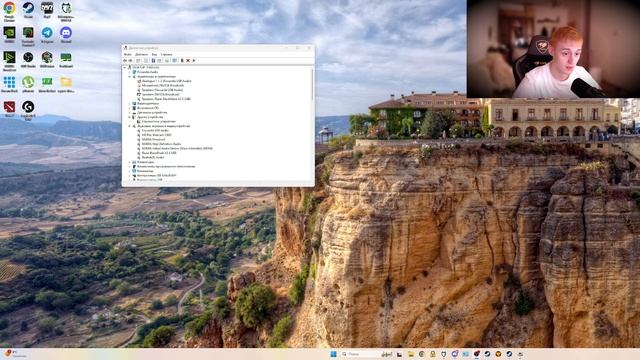Image resolution: width=640 pixels, height=360 pixels.
Task: Select NVIDIA Virtual Audio Device (Wave Extensible)
Action: click(177, 148)
